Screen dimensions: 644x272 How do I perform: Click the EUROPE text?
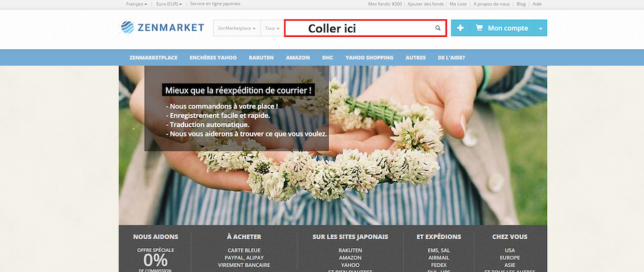510,258
